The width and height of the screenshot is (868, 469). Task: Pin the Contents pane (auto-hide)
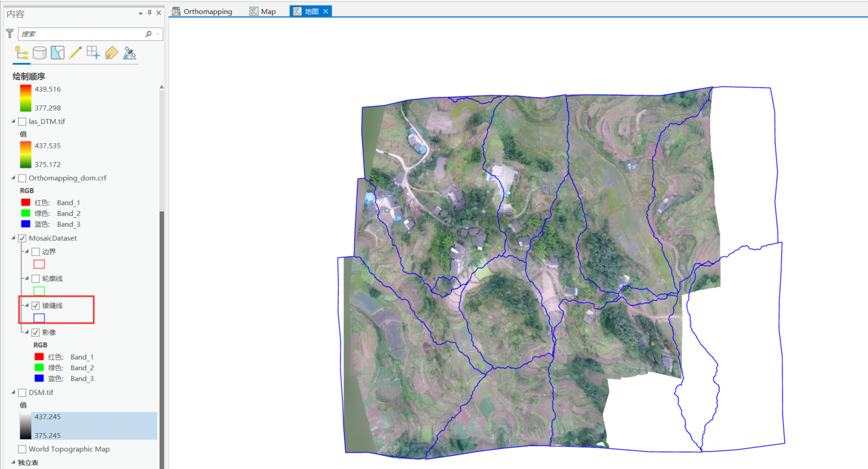point(149,12)
